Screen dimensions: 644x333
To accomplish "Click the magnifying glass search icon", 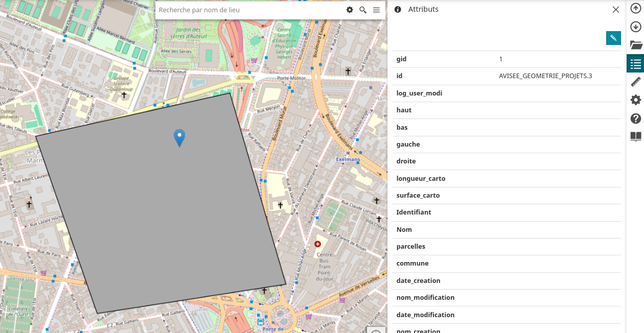I will 363,10.
